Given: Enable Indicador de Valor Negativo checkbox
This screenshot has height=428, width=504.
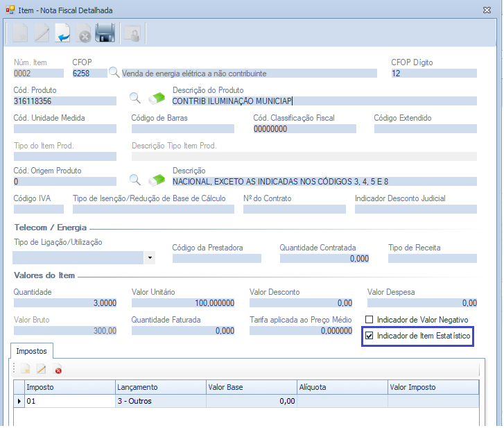Looking at the screenshot, I should [370, 320].
